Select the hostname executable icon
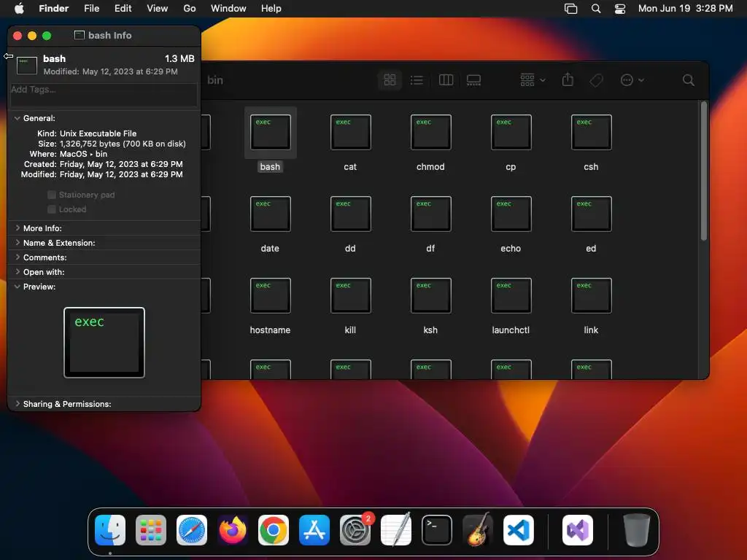 pyautogui.click(x=270, y=296)
